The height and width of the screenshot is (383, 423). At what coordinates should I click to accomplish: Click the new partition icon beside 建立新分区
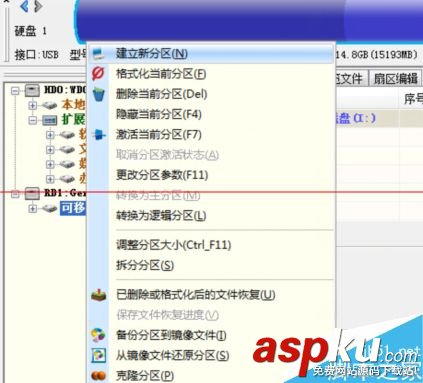(x=98, y=54)
